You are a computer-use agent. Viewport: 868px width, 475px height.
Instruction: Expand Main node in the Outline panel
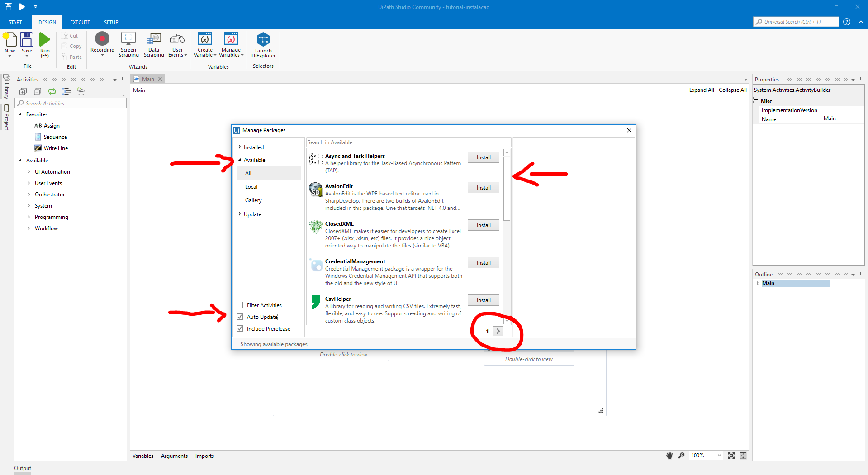[x=758, y=283]
